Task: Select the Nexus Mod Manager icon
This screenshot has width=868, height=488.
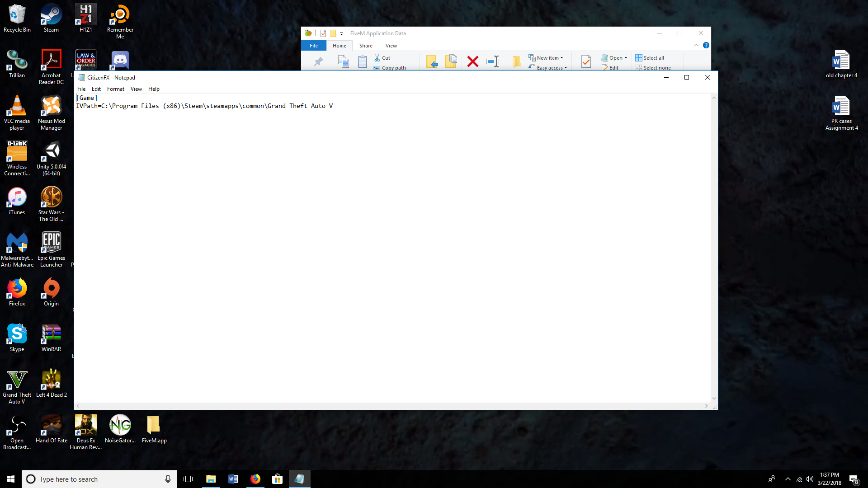Action: click(x=51, y=113)
